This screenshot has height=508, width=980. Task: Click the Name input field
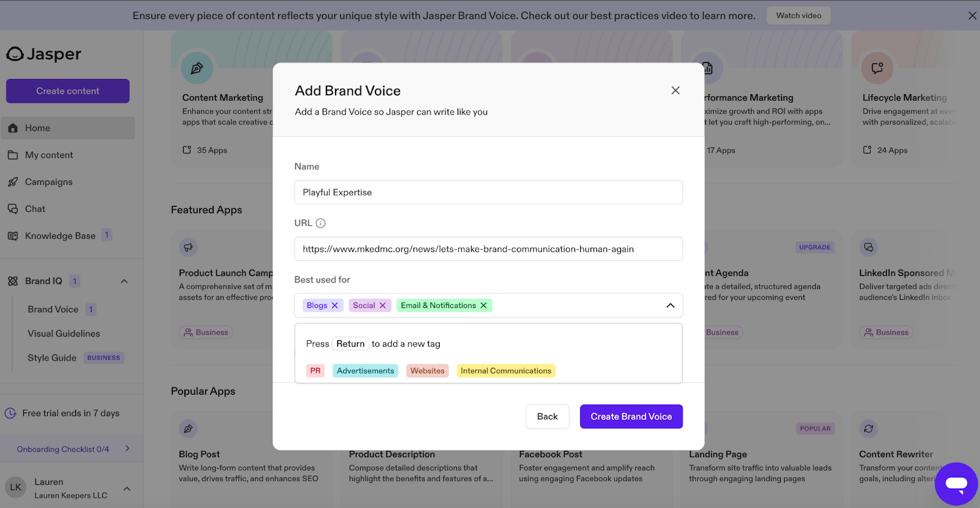489,192
